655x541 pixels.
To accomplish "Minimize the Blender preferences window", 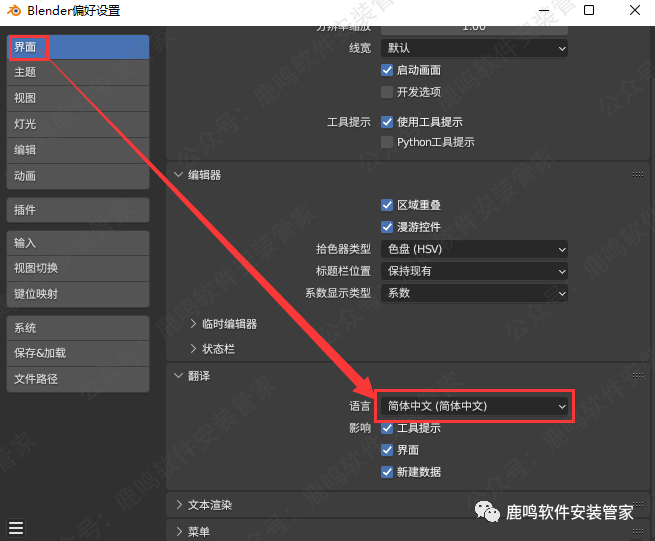I will pyautogui.click(x=544, y=10).
